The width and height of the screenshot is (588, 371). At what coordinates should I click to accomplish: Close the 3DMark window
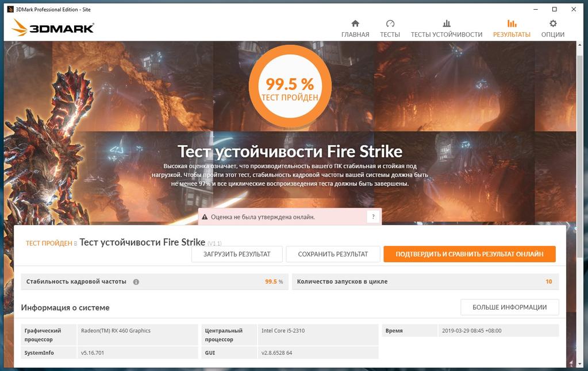click(x=574, y=9)
